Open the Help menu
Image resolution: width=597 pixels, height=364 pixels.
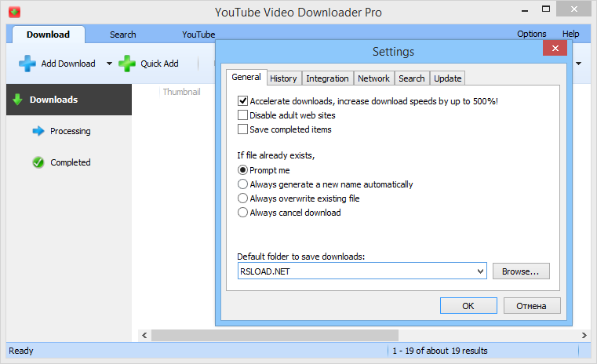click(x=571, y=34)
